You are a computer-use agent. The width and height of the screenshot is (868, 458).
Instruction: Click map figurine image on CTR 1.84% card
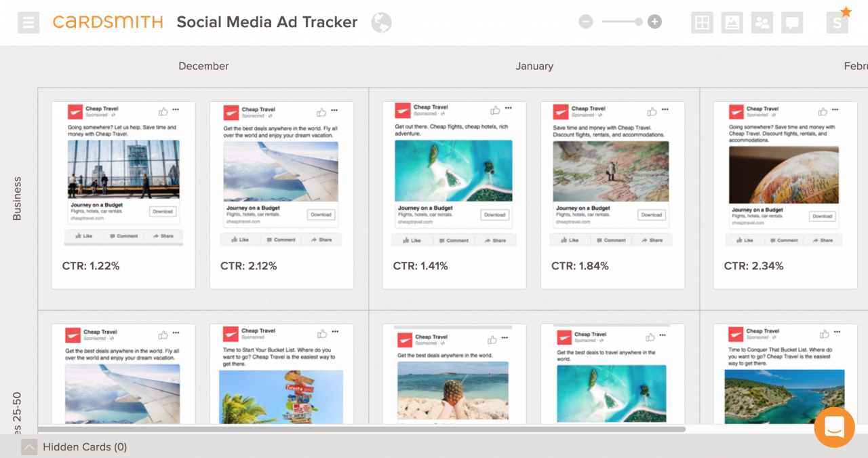pyautogui.click(x=611, y=172)
